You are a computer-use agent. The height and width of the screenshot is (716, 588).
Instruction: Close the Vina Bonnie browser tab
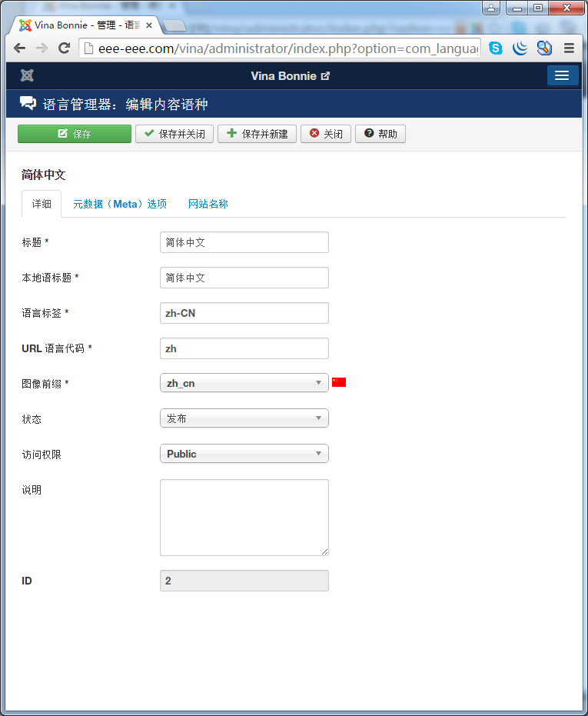point(149,25)
